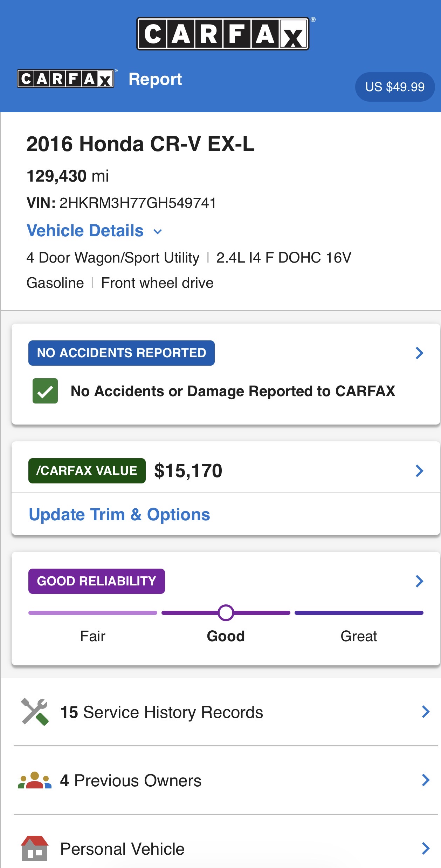Click the wrench and screwdriver service icon
The height and width of the screenshot is (868, 441).
pyautogui.click(x=35, y=712)
